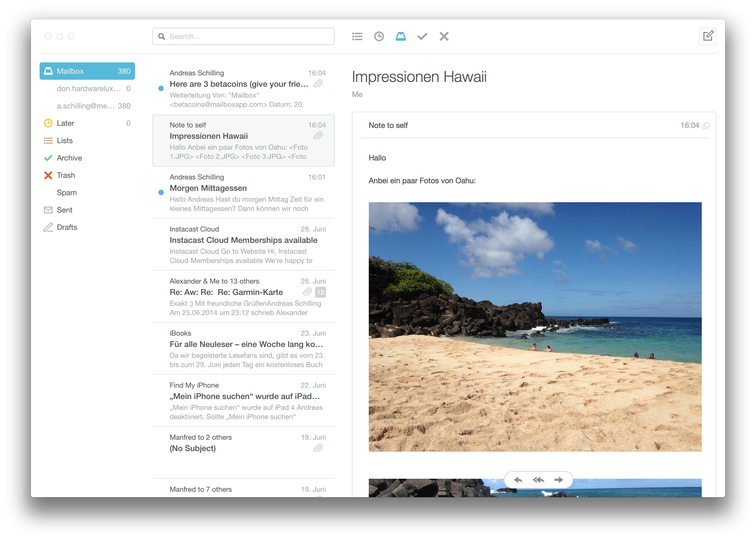
Task: Open the 'Here are 3 betacoins' email
Action: pos(243,88)
